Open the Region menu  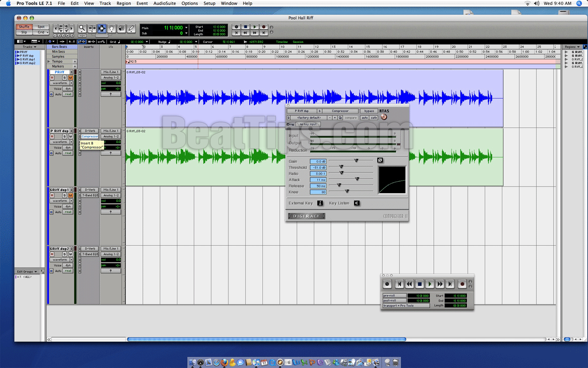pyautogui.click(x=123, y=3)
